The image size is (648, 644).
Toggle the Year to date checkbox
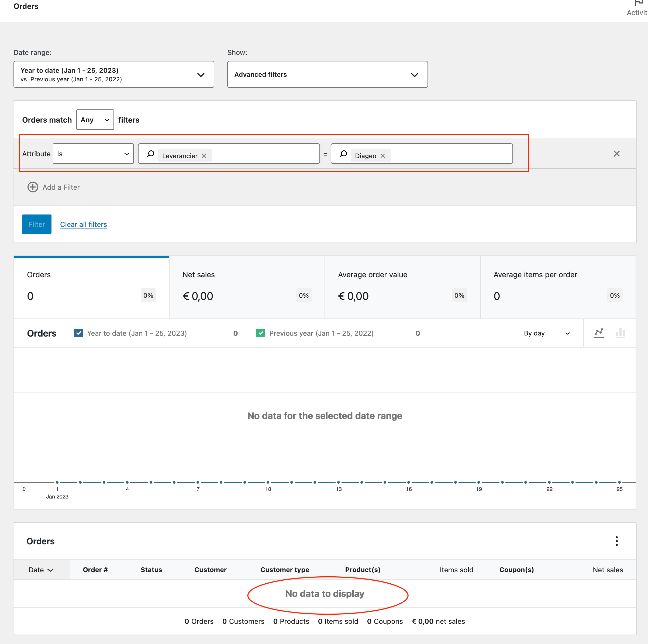(78, 333)
